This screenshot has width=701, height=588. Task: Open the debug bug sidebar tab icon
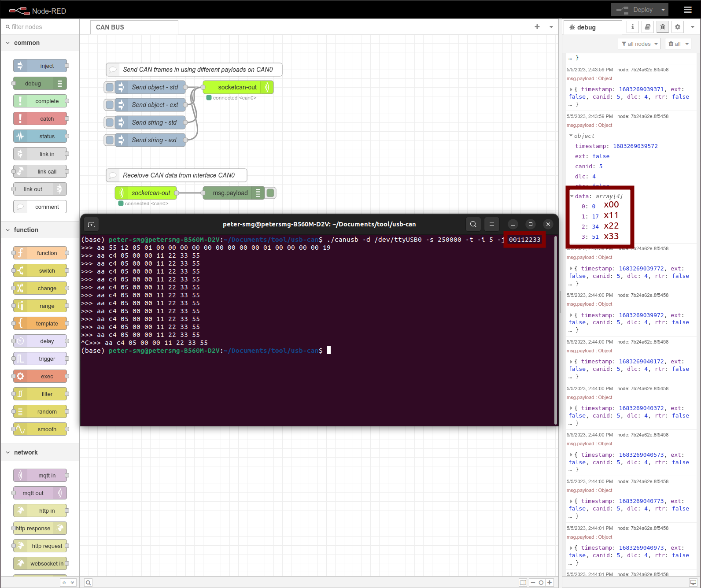pos(663,27)
